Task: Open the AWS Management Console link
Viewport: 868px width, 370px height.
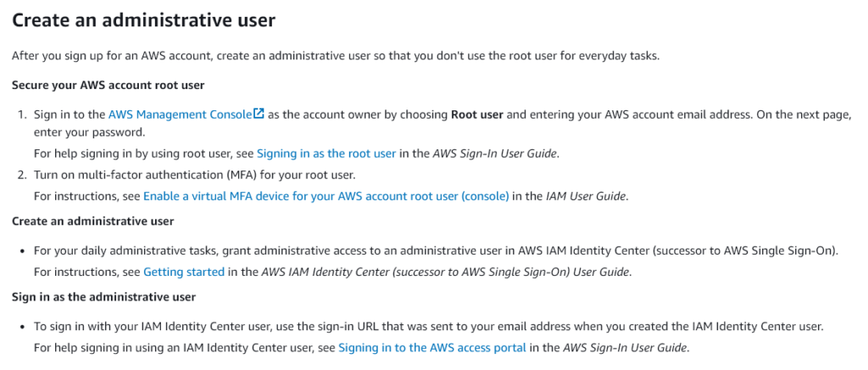Action: click(x=181, y=114)
